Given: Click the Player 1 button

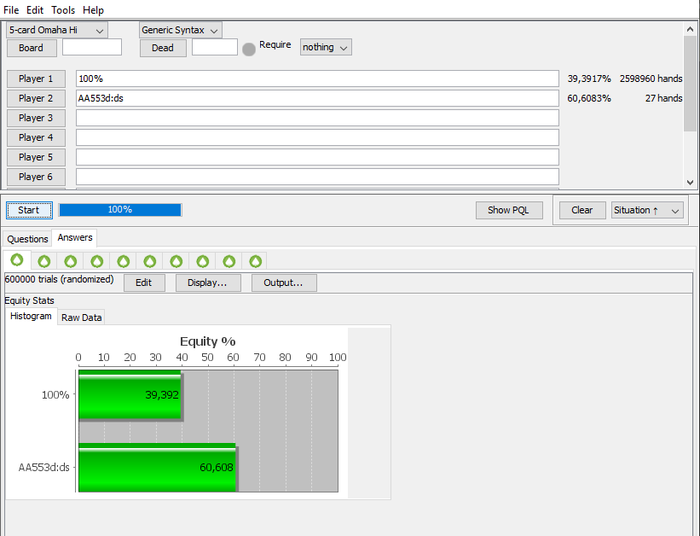Looking at the screenshot, I should tap(36, 79).
